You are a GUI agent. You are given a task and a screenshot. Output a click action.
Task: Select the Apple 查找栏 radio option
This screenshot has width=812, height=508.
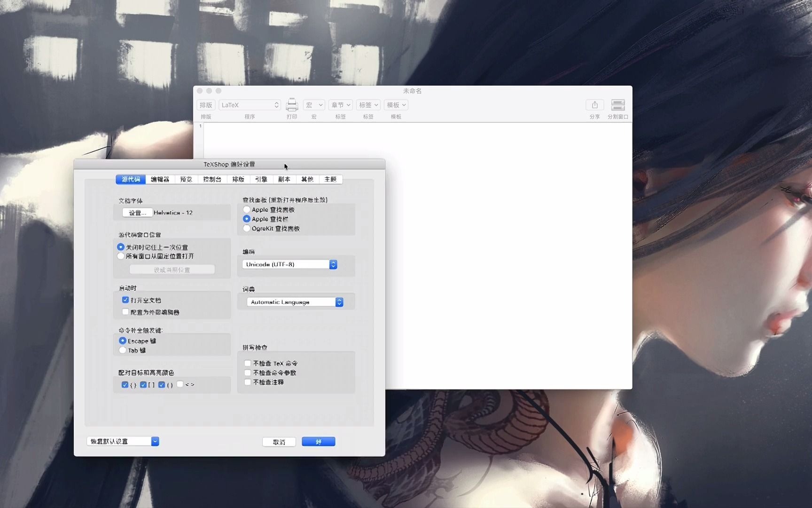247,219
